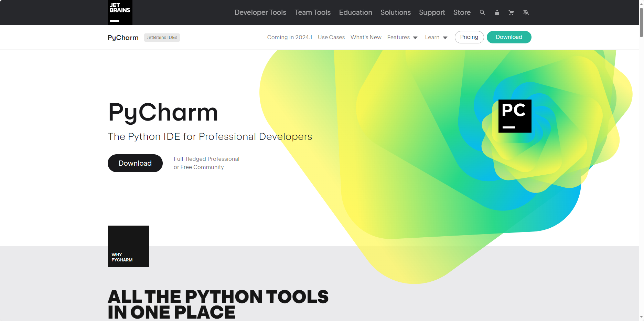644x321 pixels.
Task: Click 'The Python IDE for Professional Developers' subtitle
Action: click(210, 136)
